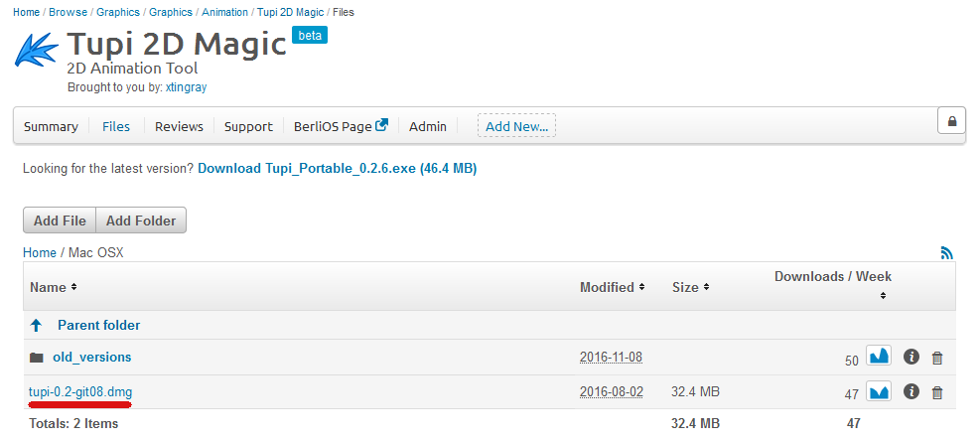Open the Summary tab

click(51, 126)
